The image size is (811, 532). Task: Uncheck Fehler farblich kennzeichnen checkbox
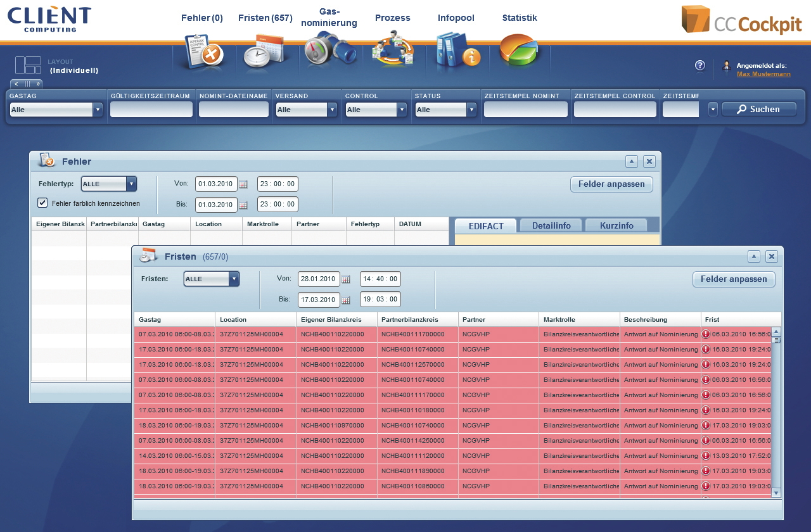click(43, 203)
